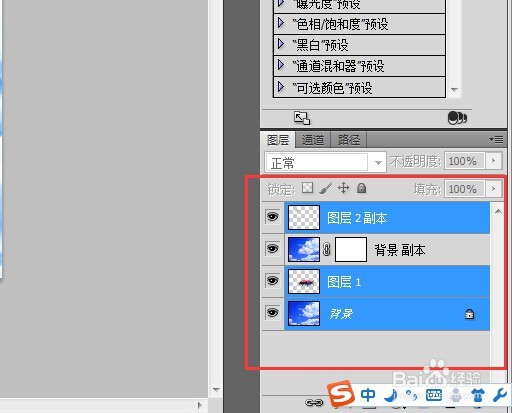The width and height of the screenshot is (512, 413).
Task: Click the presets list scroll-down arrow
Action: (454, 89)
